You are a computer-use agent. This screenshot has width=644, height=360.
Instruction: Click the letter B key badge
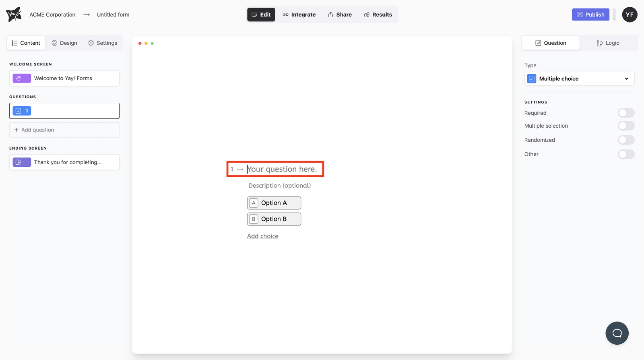click(254, 219)
